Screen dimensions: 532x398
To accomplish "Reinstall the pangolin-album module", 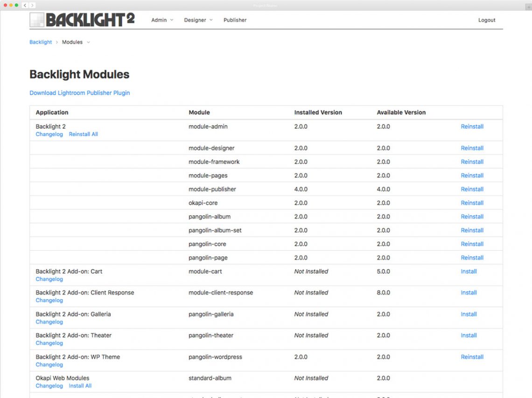I will point(472,216).
